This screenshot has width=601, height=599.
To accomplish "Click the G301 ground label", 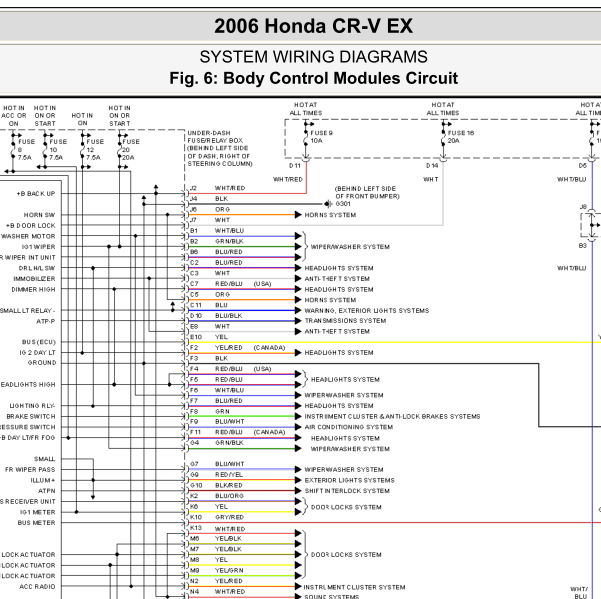I will (x=343, y=204).
